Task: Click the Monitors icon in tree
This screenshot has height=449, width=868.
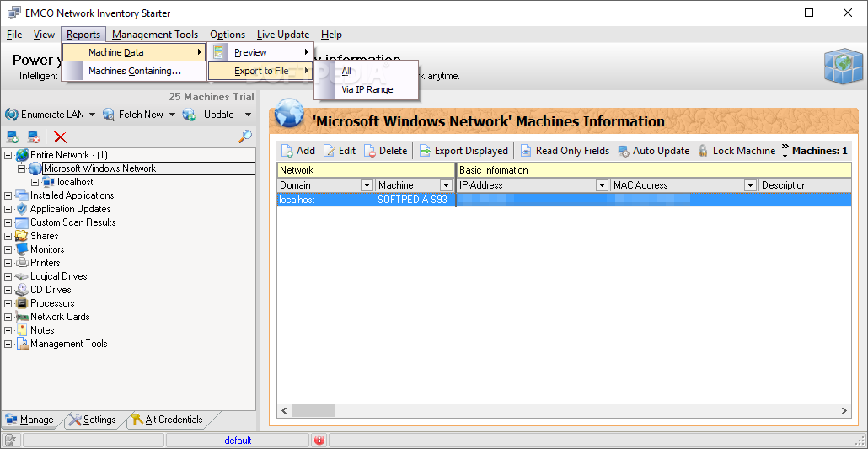Action: tap(22, 249)
